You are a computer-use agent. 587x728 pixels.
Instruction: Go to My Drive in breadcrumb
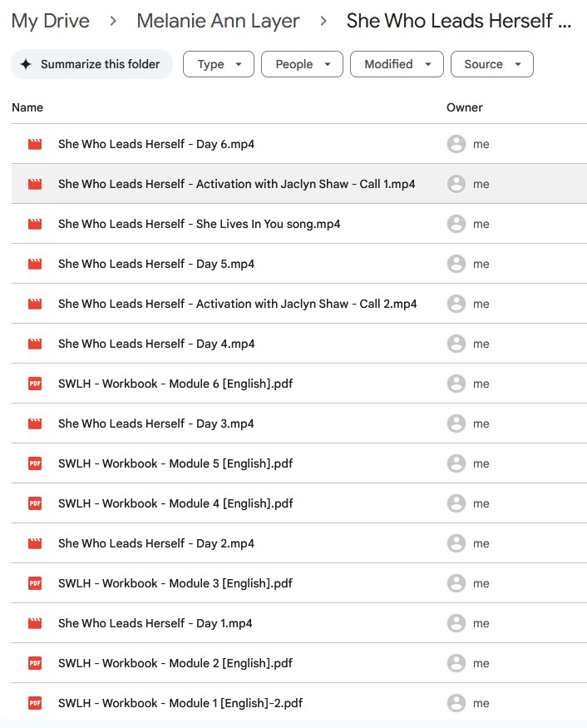pos(51,21)
